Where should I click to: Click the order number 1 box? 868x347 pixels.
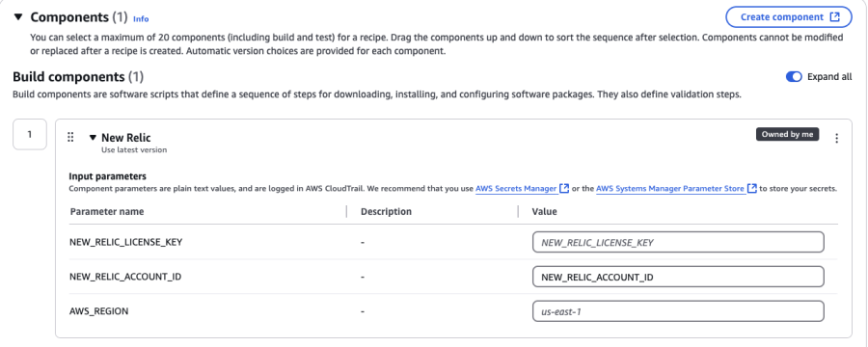30,134
